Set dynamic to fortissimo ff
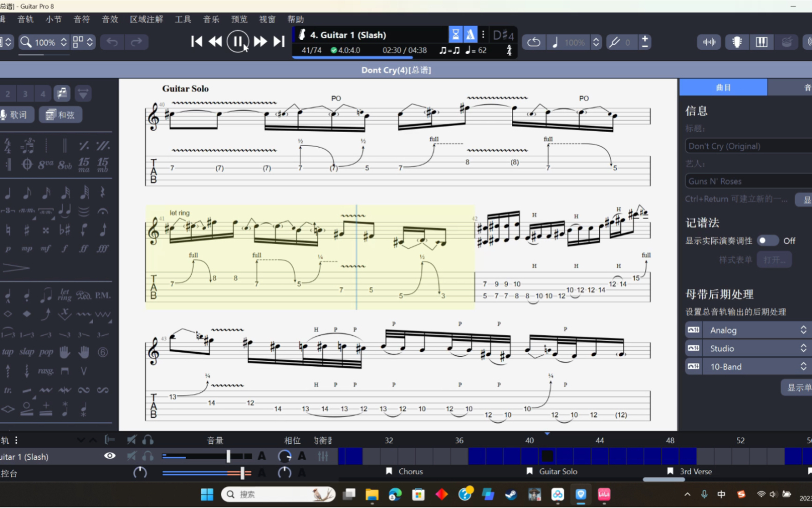 click(84, 248)
